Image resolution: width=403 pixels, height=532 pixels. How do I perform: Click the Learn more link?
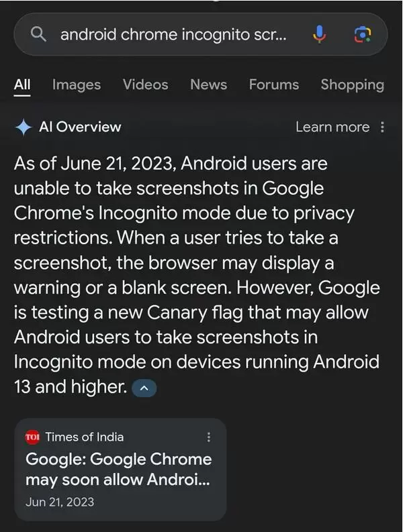coord(332,127)
